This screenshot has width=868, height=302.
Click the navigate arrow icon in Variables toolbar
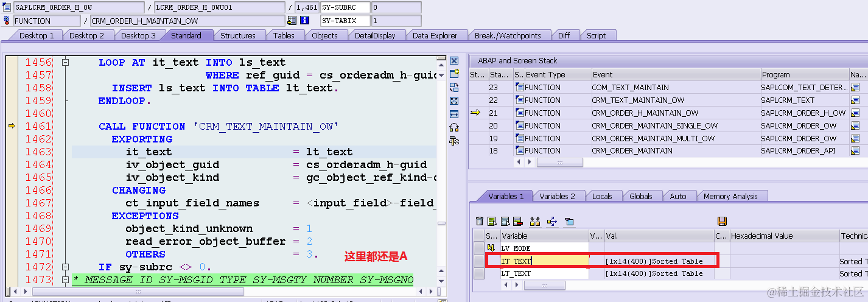(x=551, y=221)
